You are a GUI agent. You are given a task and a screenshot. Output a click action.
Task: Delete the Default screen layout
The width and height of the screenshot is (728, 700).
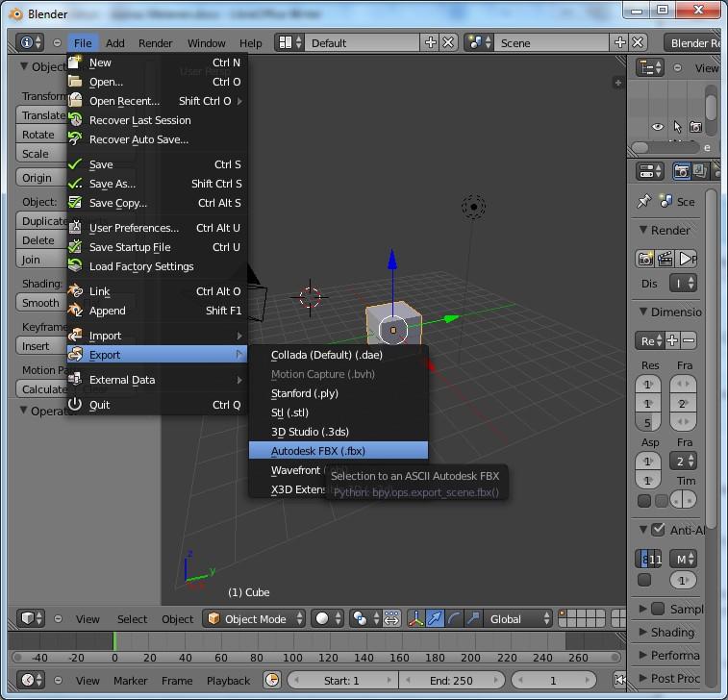[448, 42]
